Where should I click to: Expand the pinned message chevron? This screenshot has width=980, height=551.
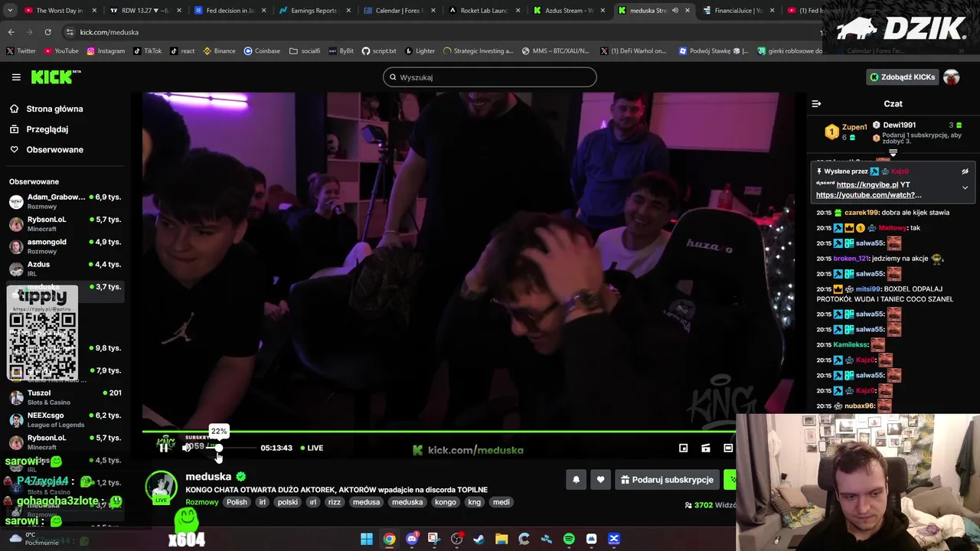coord(965,187)
